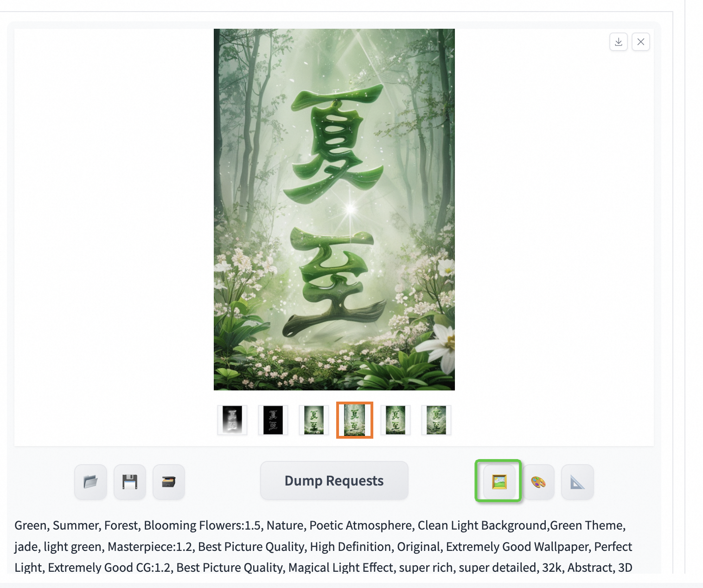This screenshot has width=703, height=588.
Task: Send image to img2img tab
Action: pos(499,482)
